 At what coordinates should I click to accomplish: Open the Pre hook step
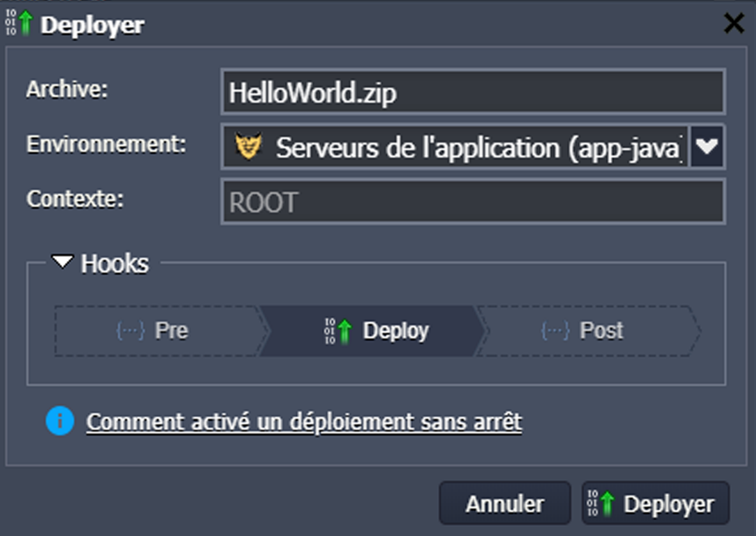coord(157,331)
